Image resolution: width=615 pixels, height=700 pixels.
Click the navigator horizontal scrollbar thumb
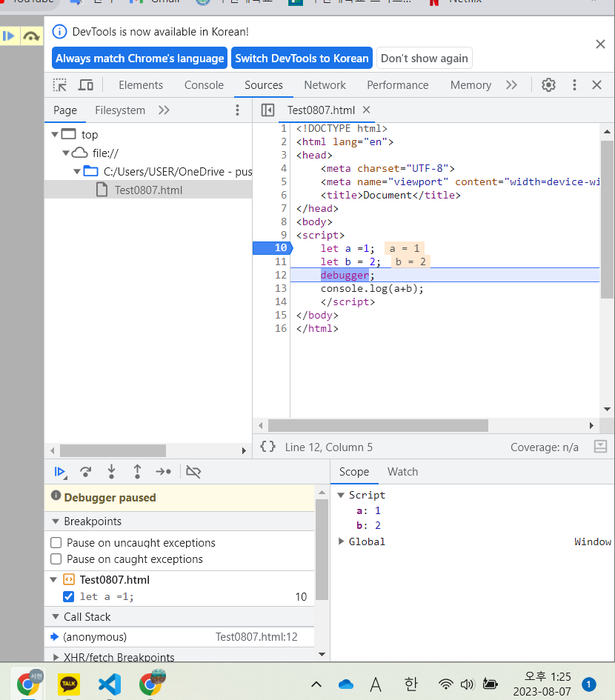click(113, 450)
